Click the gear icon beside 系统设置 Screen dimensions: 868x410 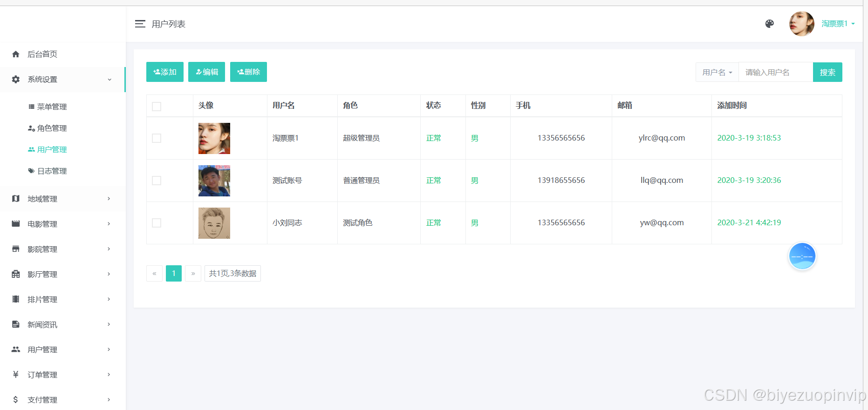click(16, 79)
